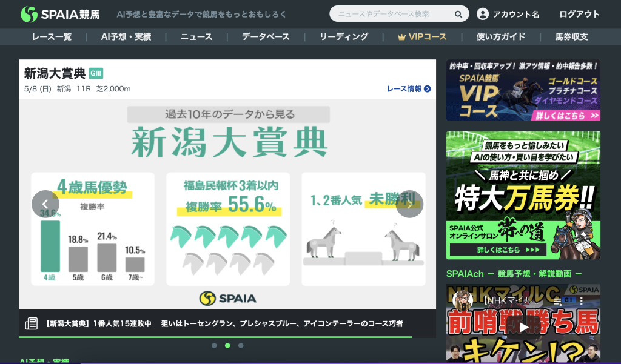The image size is (621, 364).
Task: Click 詳しくはこちら on salon banner
Action: [498, 250]
